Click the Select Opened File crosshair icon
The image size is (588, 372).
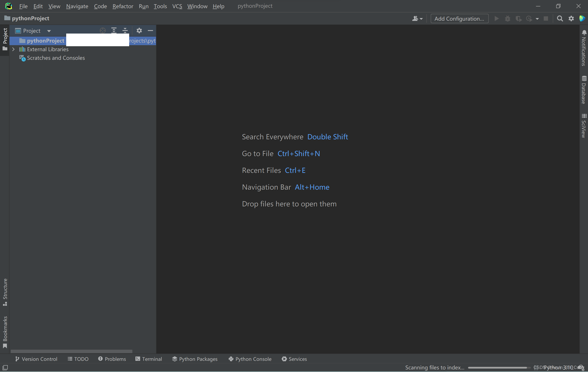click(103, 31)
